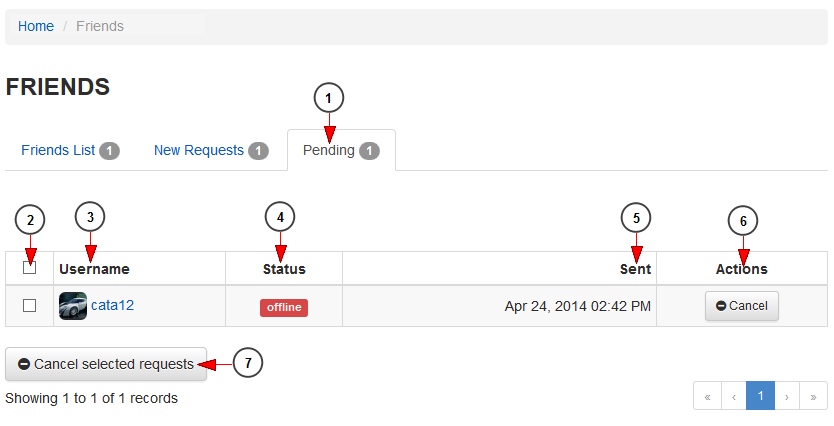The width and height of the screenshot is (834, 426).
Task: Select page 1 in pagination
Action: click(x=761, y=396)
